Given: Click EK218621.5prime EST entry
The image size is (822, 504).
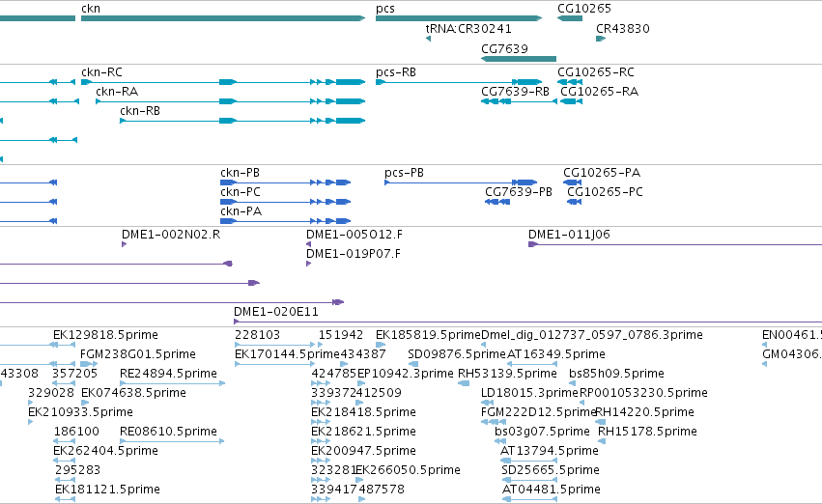Looking at the screenshot, I should point(363,432).
